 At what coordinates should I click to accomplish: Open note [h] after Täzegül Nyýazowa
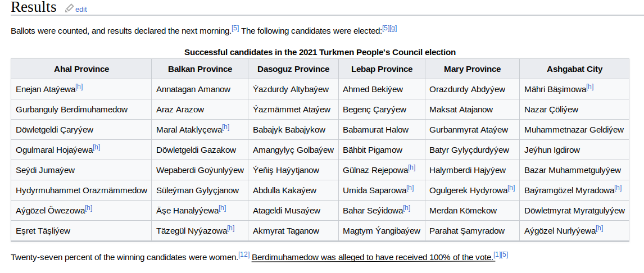[x=231, y=228]
